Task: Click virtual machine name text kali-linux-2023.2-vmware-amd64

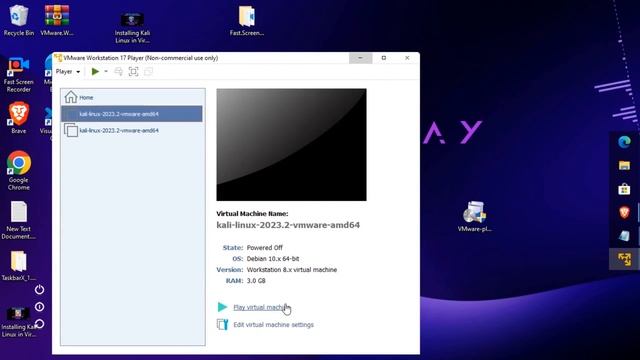Action: (288, 225)
